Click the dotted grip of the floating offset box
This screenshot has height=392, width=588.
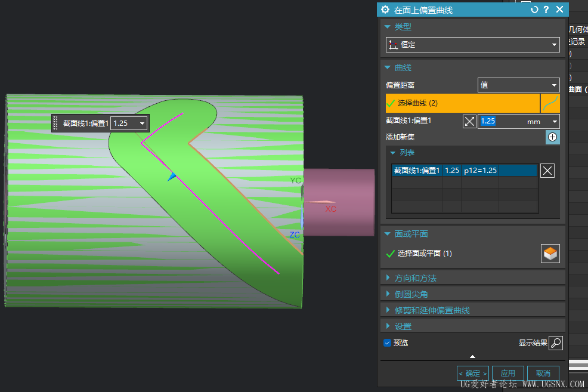[x=55, y=123]
